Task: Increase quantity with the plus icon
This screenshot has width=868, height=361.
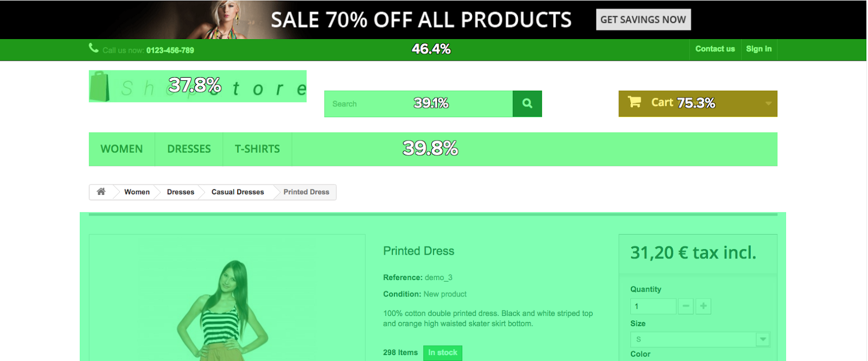Action: point(703,306)
